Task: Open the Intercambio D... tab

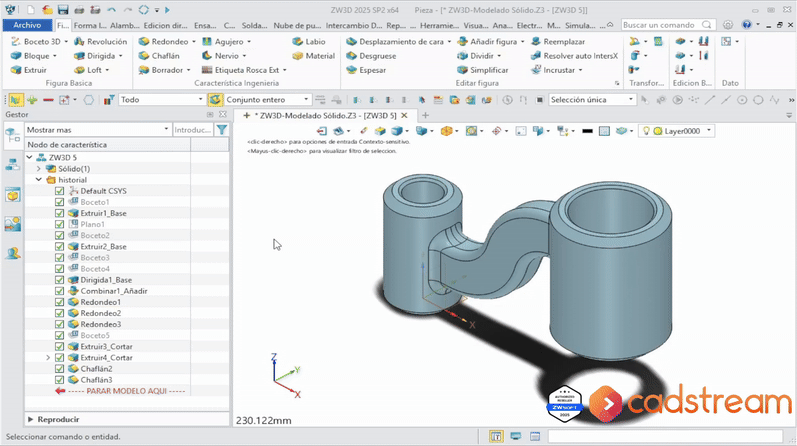Action: 354,25
